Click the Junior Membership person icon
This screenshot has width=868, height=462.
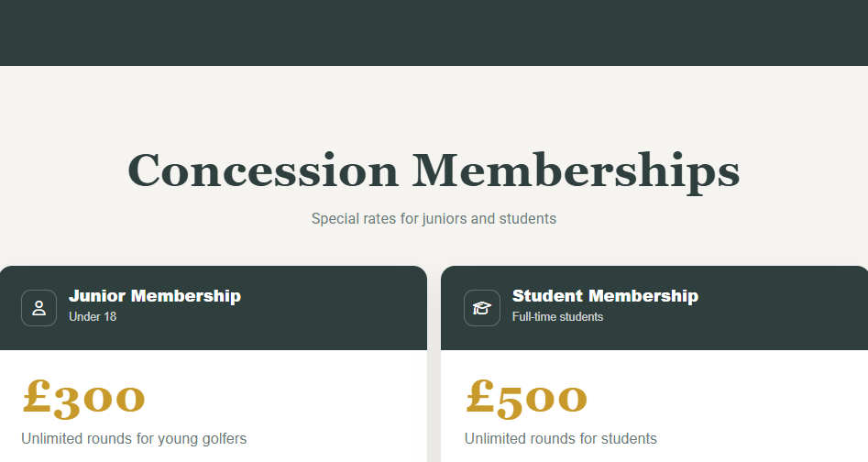pos(39,308)
